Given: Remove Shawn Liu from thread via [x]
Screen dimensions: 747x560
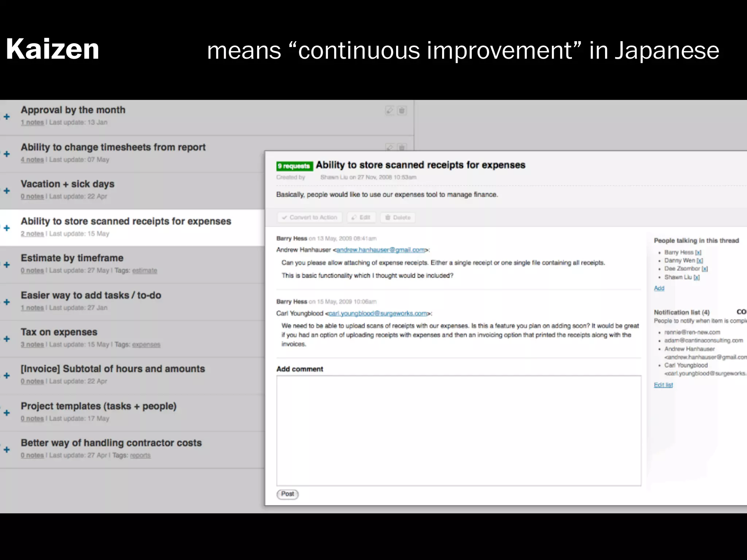Looking at the screenshot, I should pos(696,277).
